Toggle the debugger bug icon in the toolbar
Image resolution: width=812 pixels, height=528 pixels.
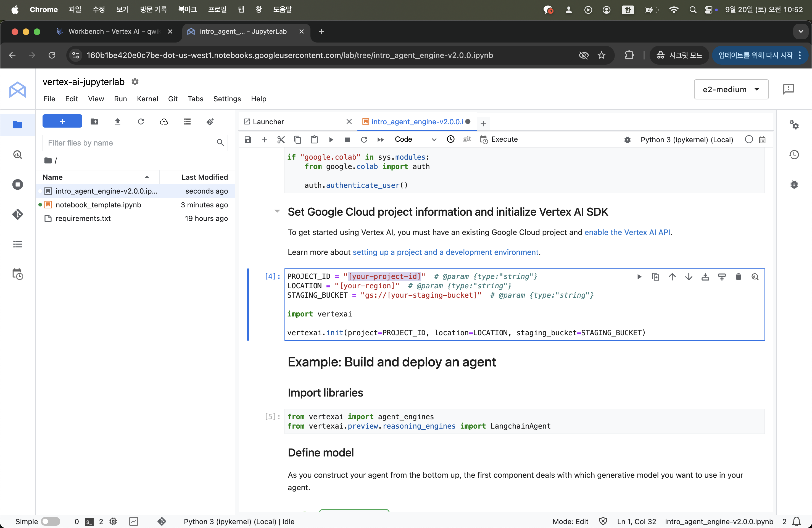[627, 139]
